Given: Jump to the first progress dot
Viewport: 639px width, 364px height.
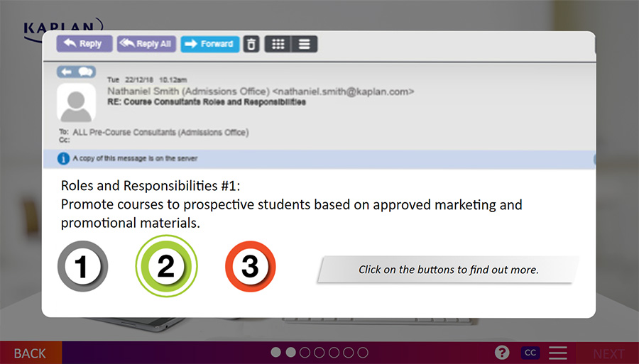Looking at the screenshot, I should coord(276,353).
